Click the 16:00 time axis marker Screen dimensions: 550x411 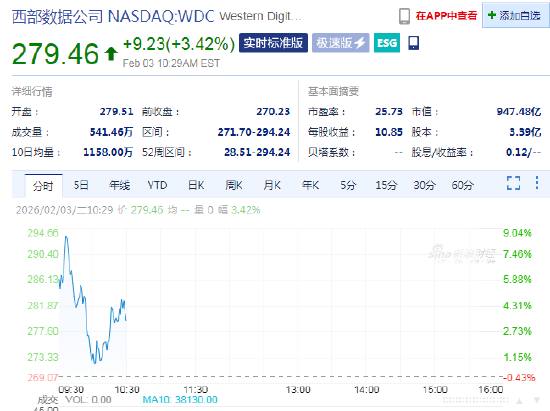tap(491, 390)
